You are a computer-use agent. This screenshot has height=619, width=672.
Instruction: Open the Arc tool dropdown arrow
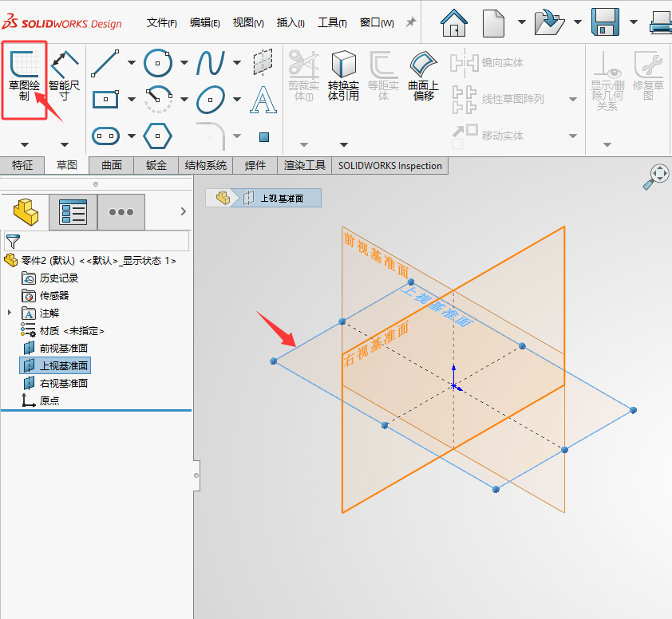[x=184, y=100]
